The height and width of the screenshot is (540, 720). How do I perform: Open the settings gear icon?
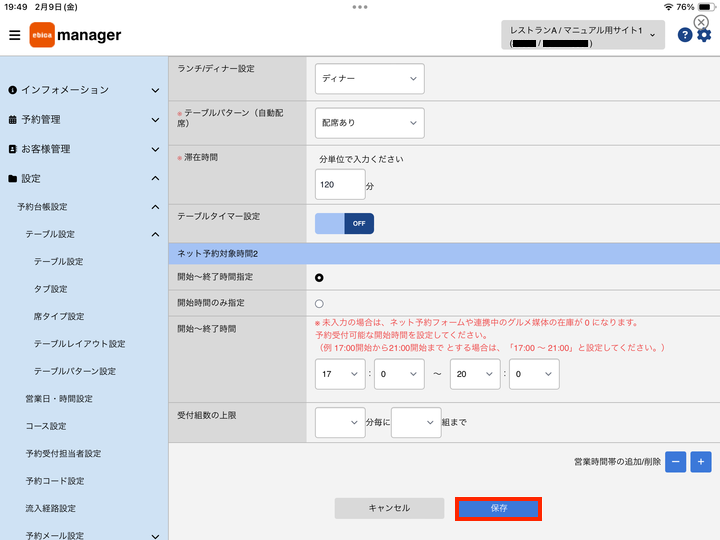tap(704, 35)
